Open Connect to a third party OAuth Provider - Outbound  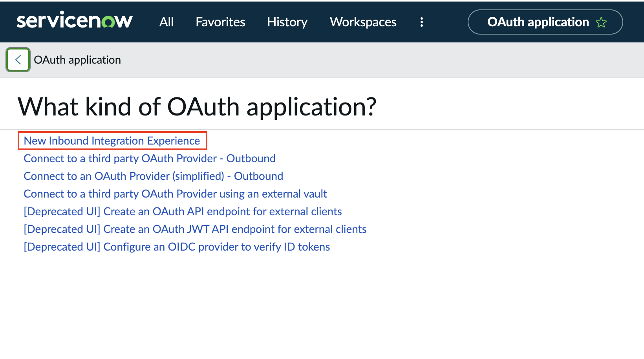pyautogui.click(x=150, y=158)
